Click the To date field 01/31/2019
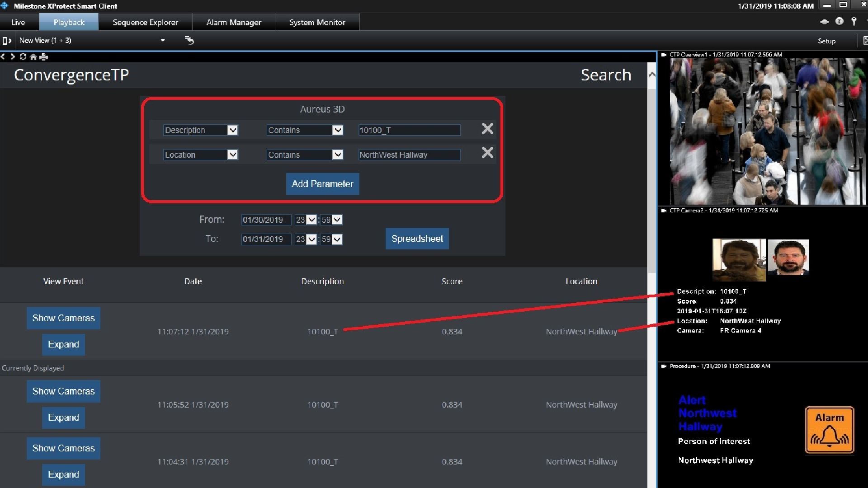868x488 pixels. [x=266, y=239]
